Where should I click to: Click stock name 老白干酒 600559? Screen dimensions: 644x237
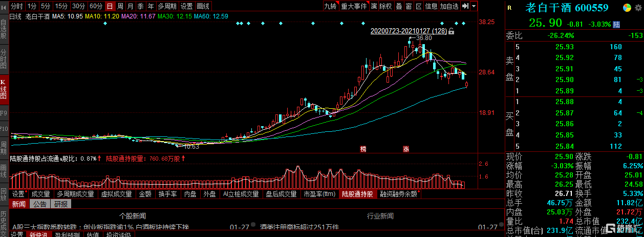[x=567, y=8]
